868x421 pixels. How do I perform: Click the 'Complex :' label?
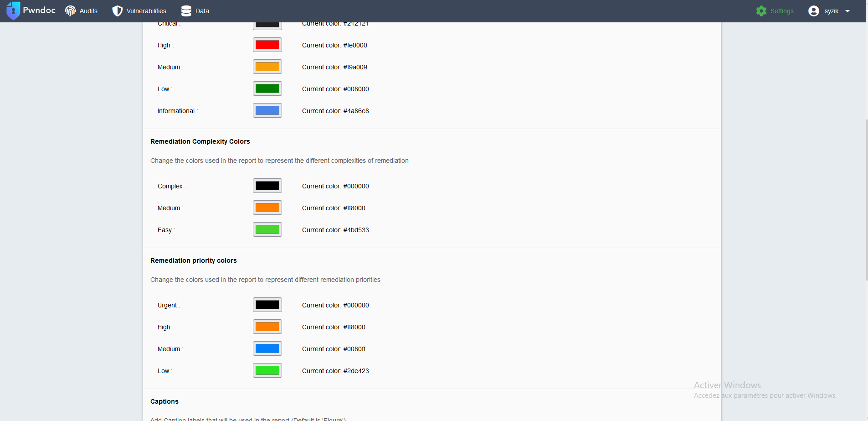coord(172,186)
